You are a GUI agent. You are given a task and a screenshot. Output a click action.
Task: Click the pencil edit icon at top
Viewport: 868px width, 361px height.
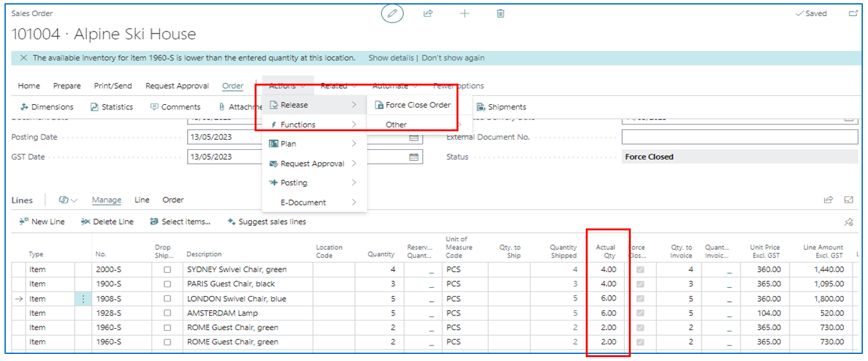pos(392,14)
